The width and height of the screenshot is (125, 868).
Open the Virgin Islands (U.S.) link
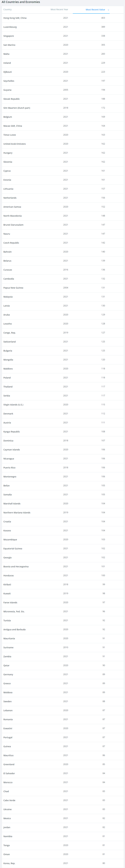(13, 405)
